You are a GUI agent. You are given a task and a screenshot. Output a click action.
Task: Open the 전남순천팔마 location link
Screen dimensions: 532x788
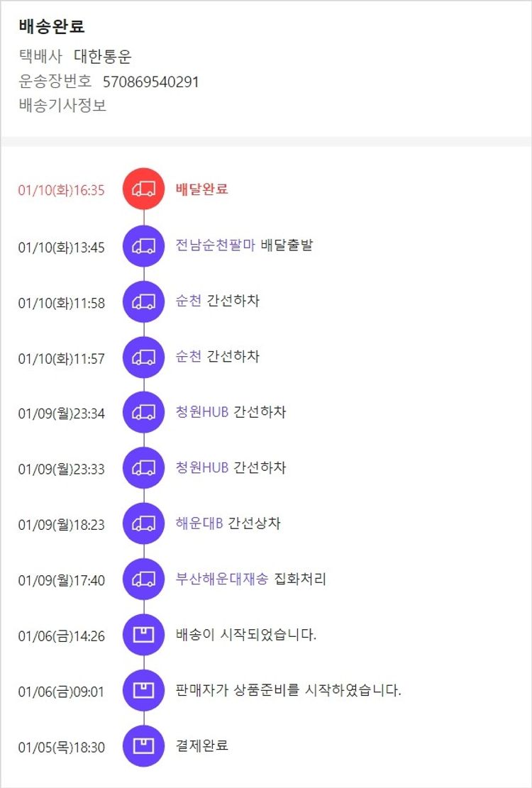coord(215,246)
